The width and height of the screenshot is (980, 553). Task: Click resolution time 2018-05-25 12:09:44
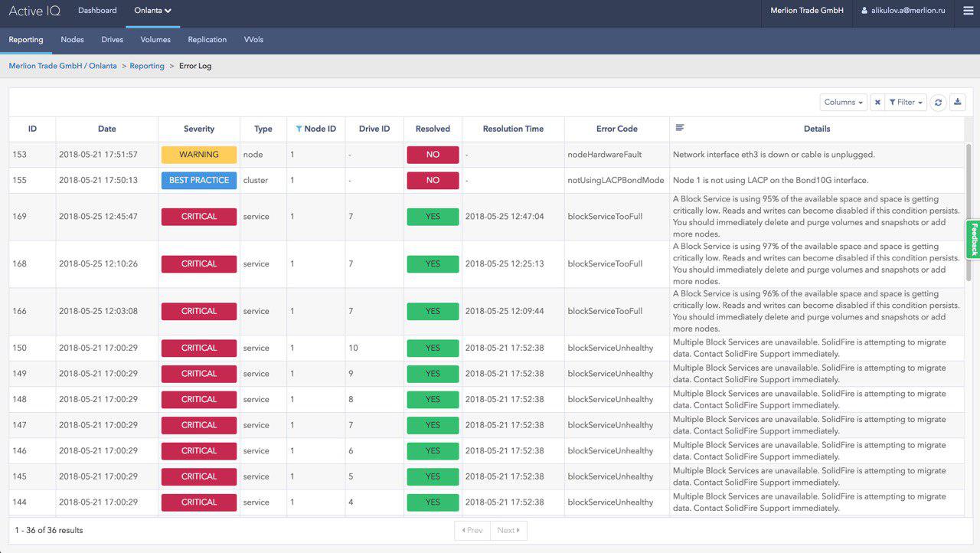(x=505, y=312)
